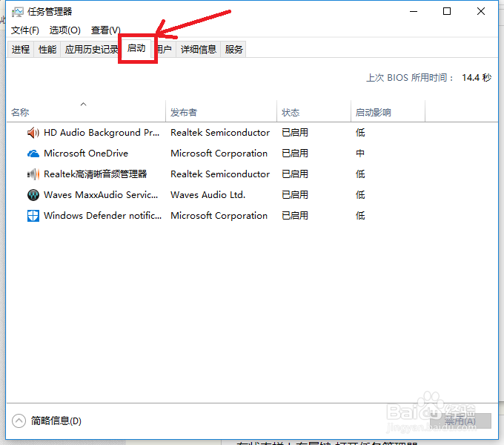The image size is (504, 445).
Task: Sort by the 名称 column header
Action: tap(86, 111)
